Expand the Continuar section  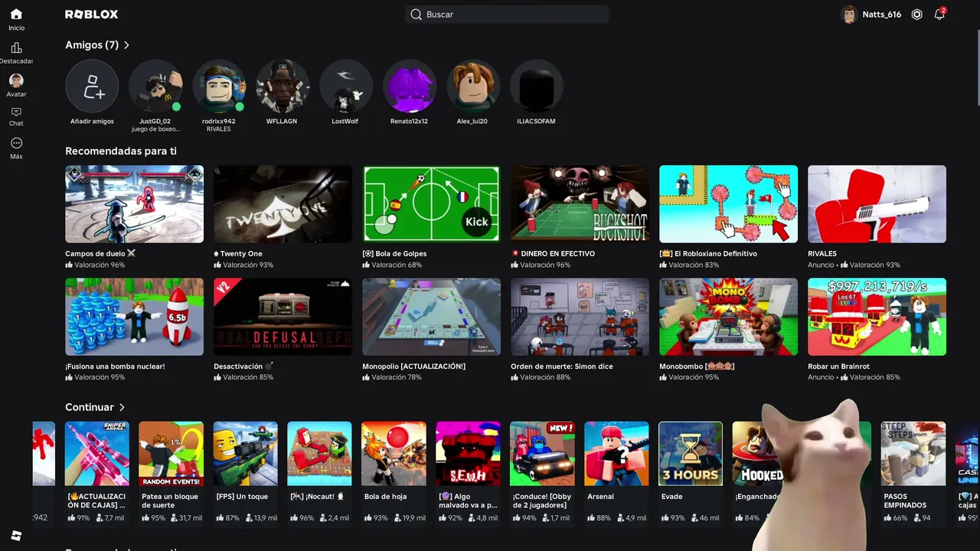122,407
